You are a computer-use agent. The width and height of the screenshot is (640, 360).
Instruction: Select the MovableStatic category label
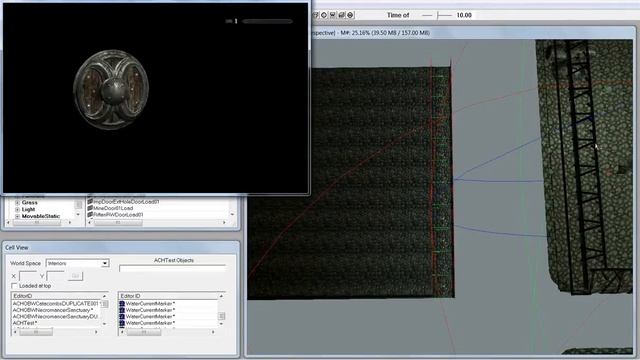[x=41, y=216]
